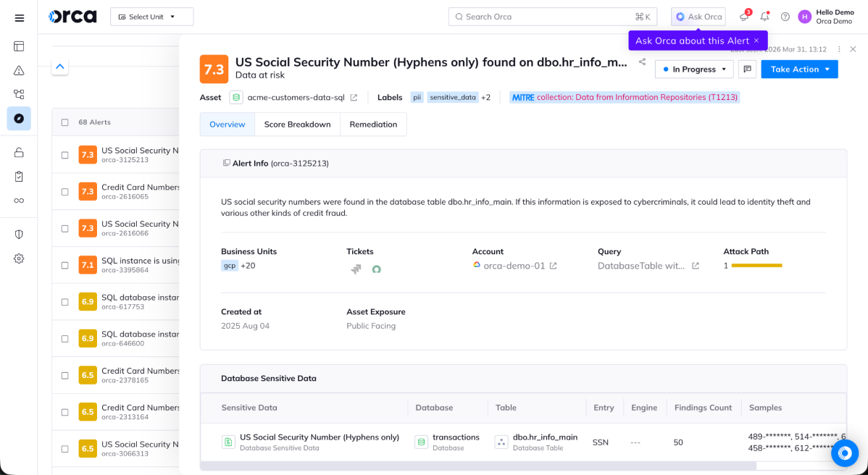Open the inventory graph icon in sidebar
This screenshot has height=475, width=868.
pyautogui.click(x=19, y=95)
